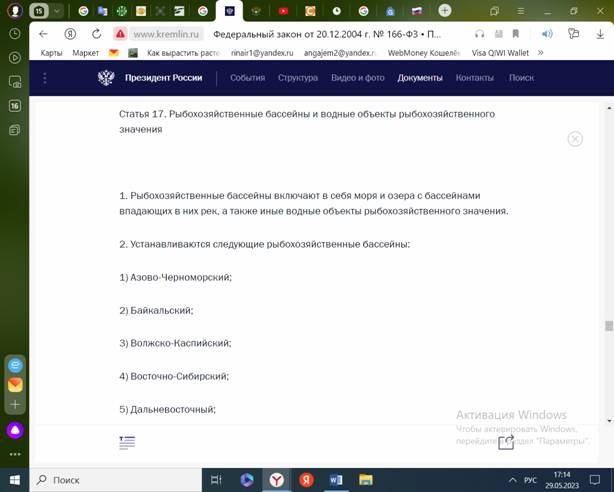Viewport: 614px width, 492px height.
Task: Open the Карты bookmark
Action: click(51, 53)
